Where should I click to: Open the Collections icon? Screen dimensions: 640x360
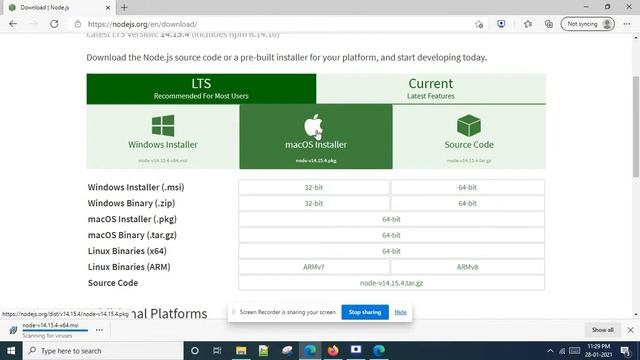549,24
